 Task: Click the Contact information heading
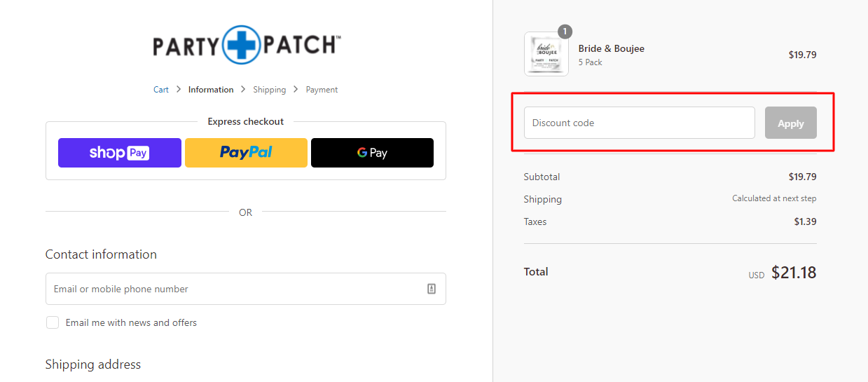101,254
